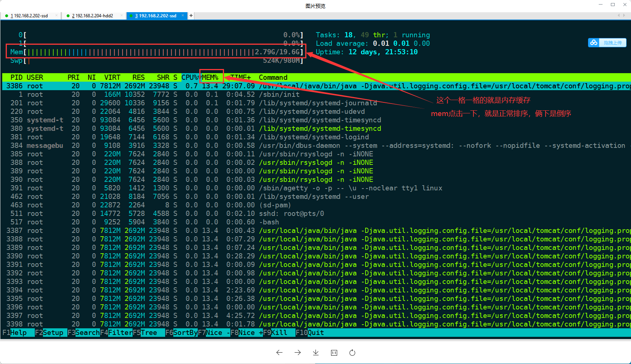This screenshot has width=631, height=364.
Task: Sort by CPU% column header
Action: [190, 77]
